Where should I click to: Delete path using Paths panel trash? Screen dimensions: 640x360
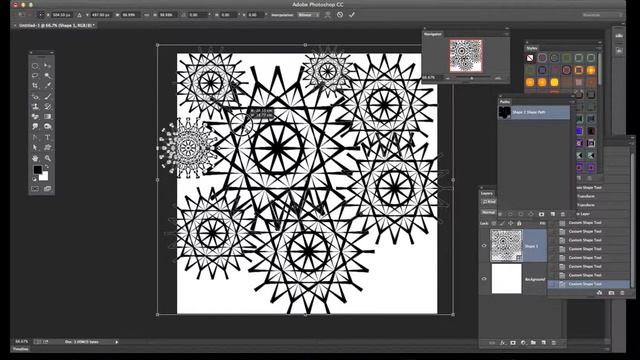563,214
